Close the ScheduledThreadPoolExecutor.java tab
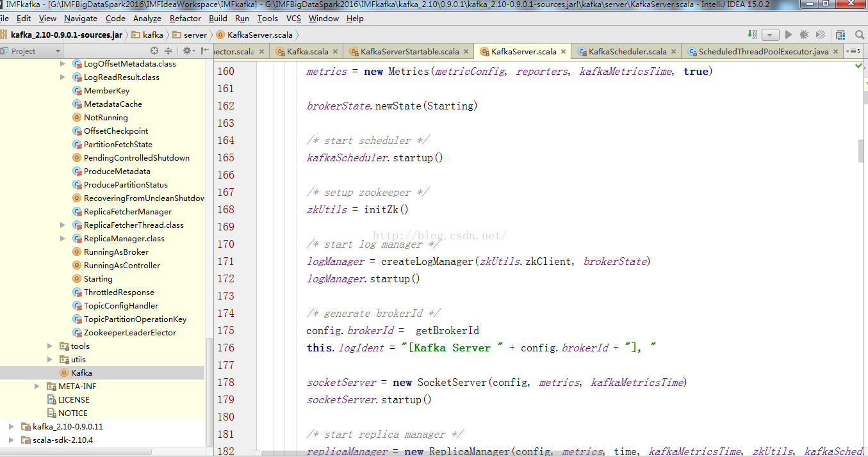868x457 pixels. click(835, 52)
